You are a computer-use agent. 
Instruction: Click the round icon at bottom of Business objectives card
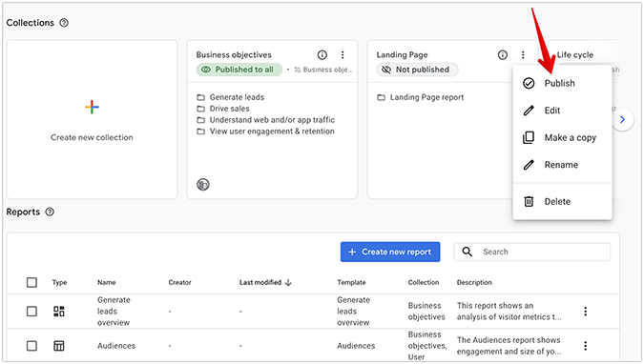[x=203, y=185]
